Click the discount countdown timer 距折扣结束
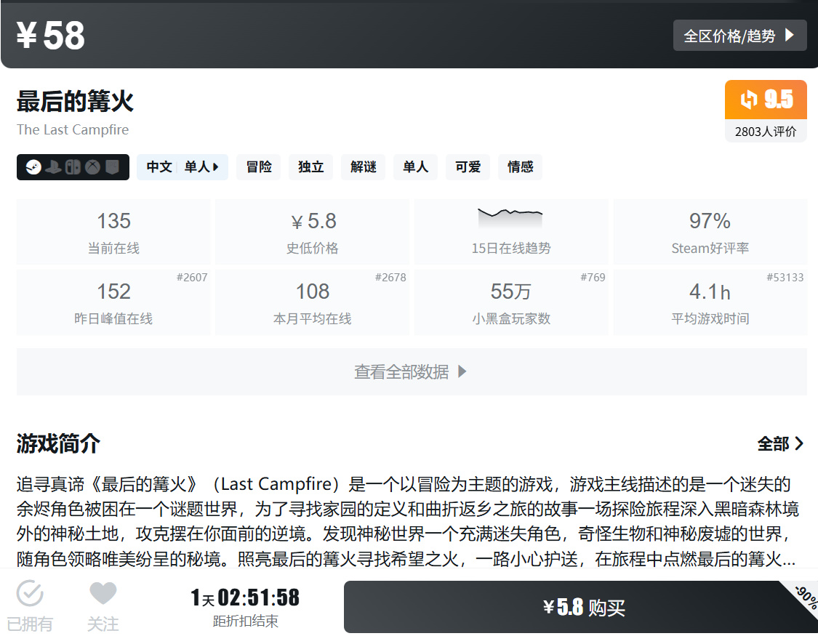The image size is (818, 644). (245, 608)
